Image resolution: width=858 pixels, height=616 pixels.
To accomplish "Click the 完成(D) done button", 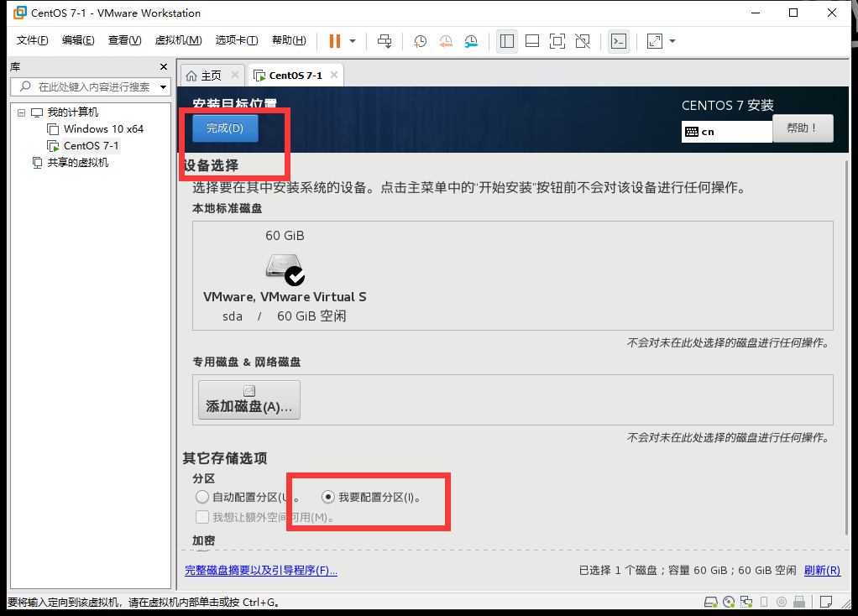I will point(225,128).
